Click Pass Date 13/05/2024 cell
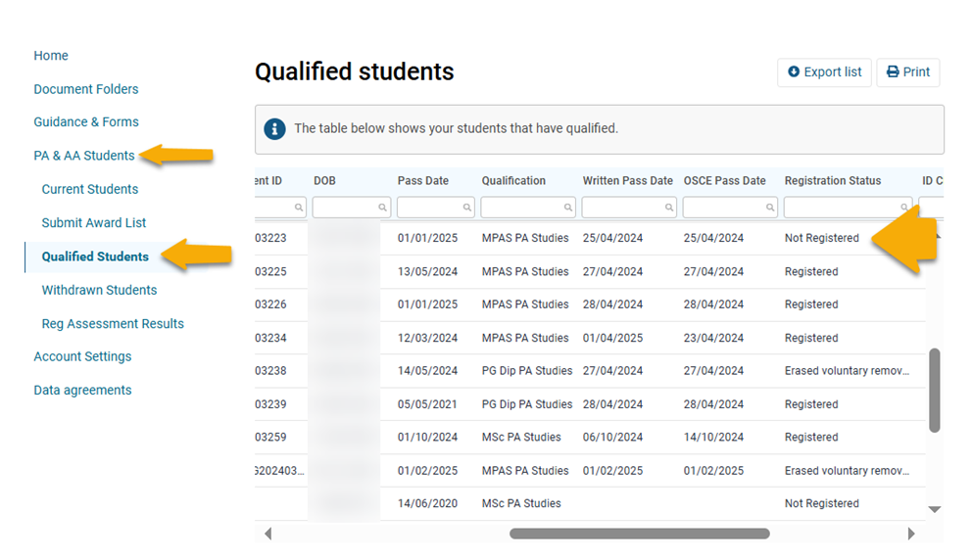This screenshot has width=972, height=560. 427,271
